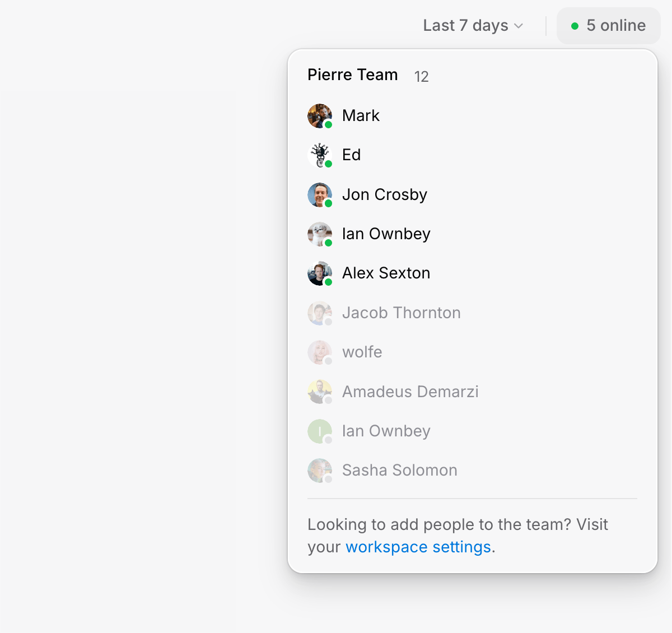Screen dimensions: 672x633
Task: Click Jon Crosby's avatar photo
Action: [x=320, y=194]
